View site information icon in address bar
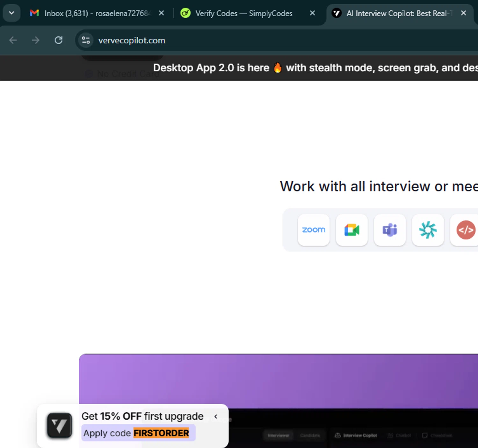This screenshot has height=448, width=478. (x=86, y=40)
